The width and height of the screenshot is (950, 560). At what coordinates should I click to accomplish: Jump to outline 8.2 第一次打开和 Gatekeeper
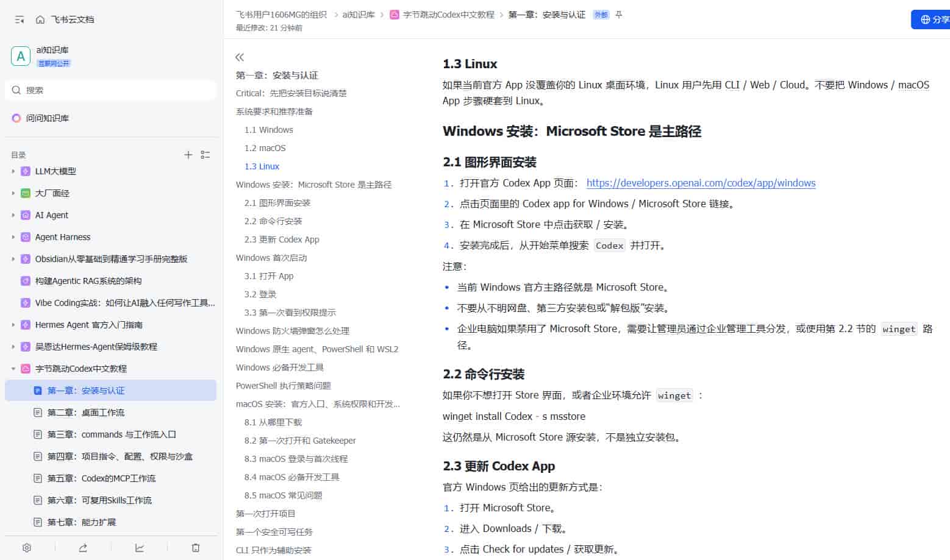click(300, 441)
